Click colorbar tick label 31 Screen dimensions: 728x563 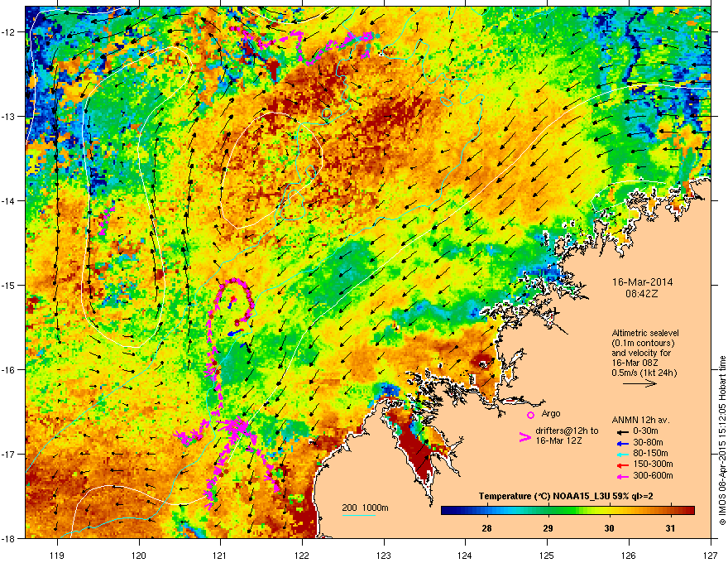click(670, 528)
